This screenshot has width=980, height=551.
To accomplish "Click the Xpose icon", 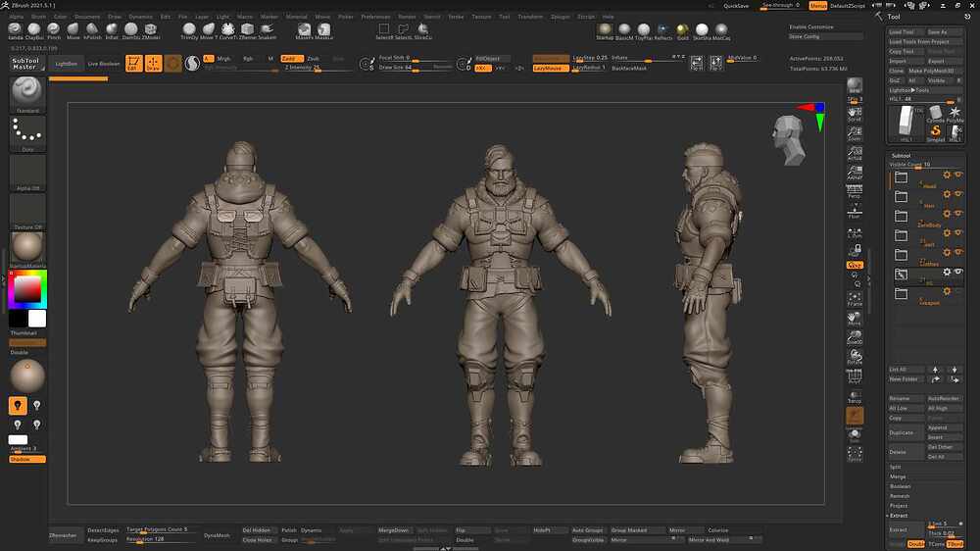I will point(855,453).
